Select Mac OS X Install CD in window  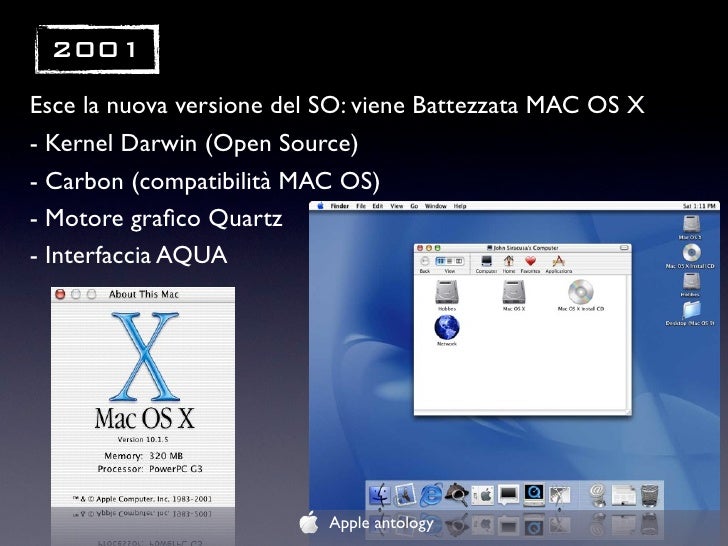pyautogui.click(x=581, y=295)
